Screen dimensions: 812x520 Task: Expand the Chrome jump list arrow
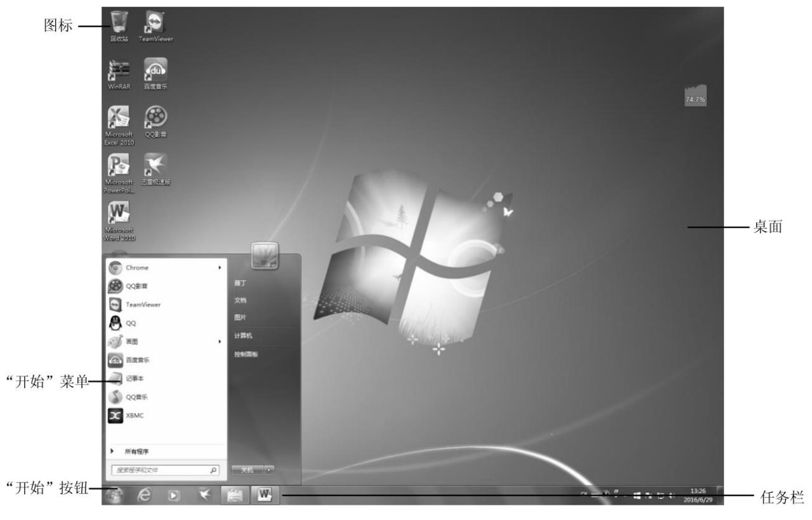[219, 268]
